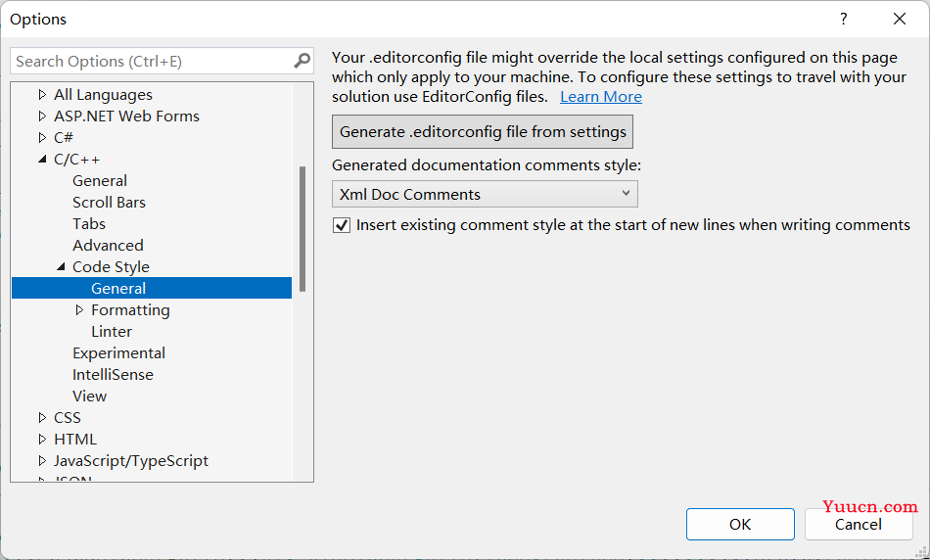This screenshot has height=560, width=930.
Task: Collapse the C/C++ node
Action: 42,159
